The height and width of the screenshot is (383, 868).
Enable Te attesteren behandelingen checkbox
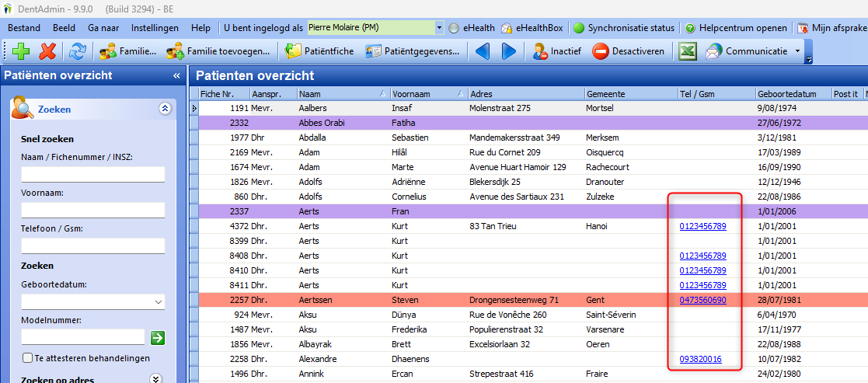tap(28, 358)
